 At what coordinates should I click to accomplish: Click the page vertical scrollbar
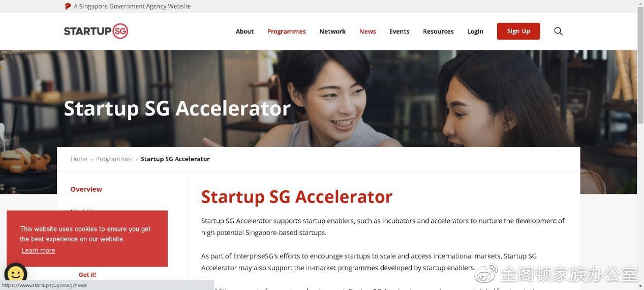(x=640, y=145)
